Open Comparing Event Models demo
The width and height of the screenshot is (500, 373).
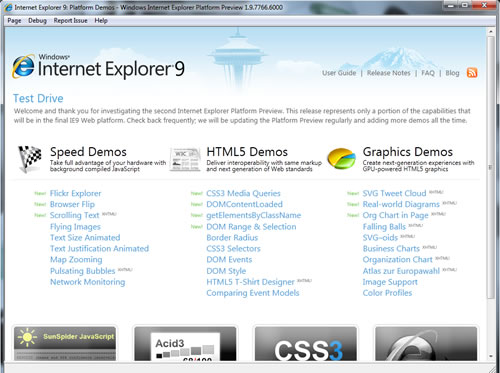253,293
